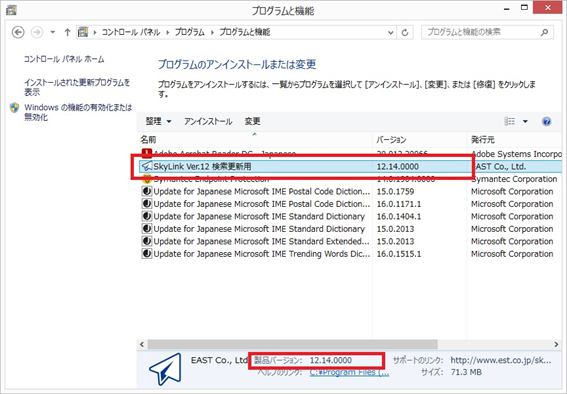
Task: Go up one level with the up arrow
Action: (67, 32)
